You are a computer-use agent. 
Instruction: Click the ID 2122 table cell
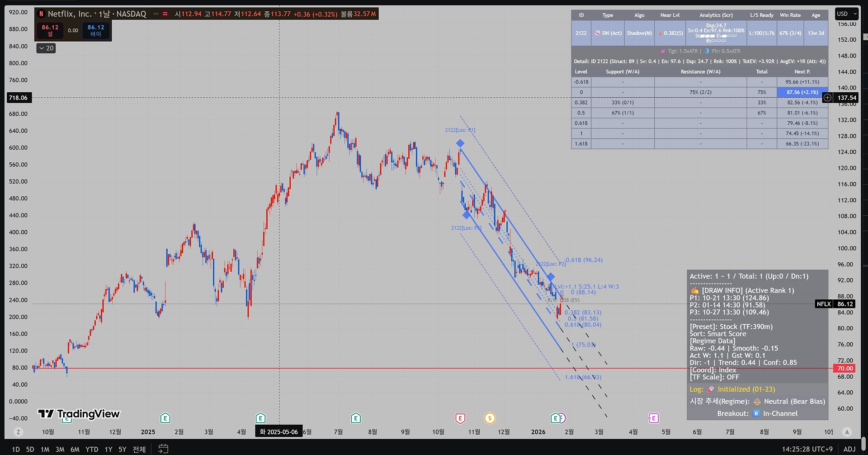581,33
